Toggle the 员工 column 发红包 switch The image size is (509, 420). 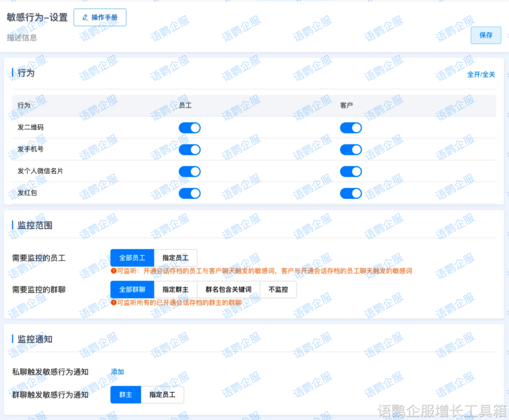tap(189, 193)
